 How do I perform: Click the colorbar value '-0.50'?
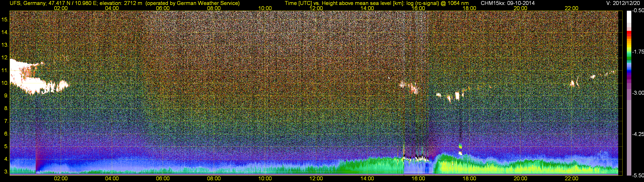[x=638, y=10]
